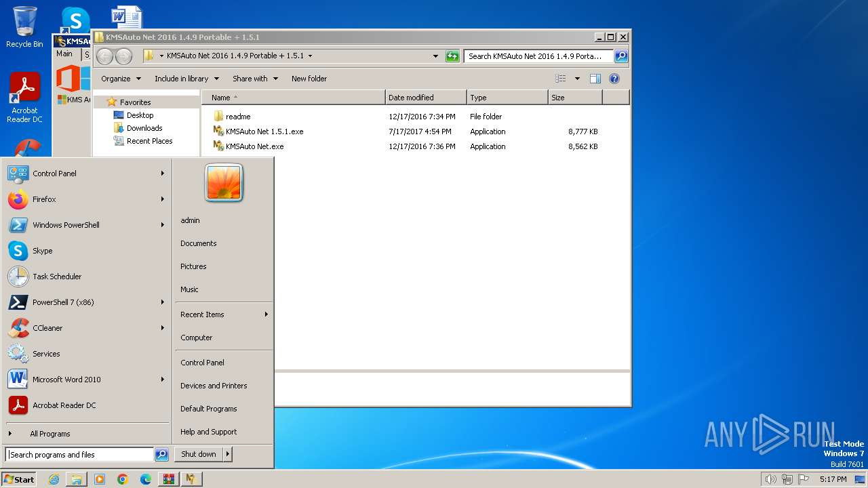The height and width of the screenshot is (488, 868).
Task: Expand Control Panel submenu arrow in Start menu
Action: (163, 174)
